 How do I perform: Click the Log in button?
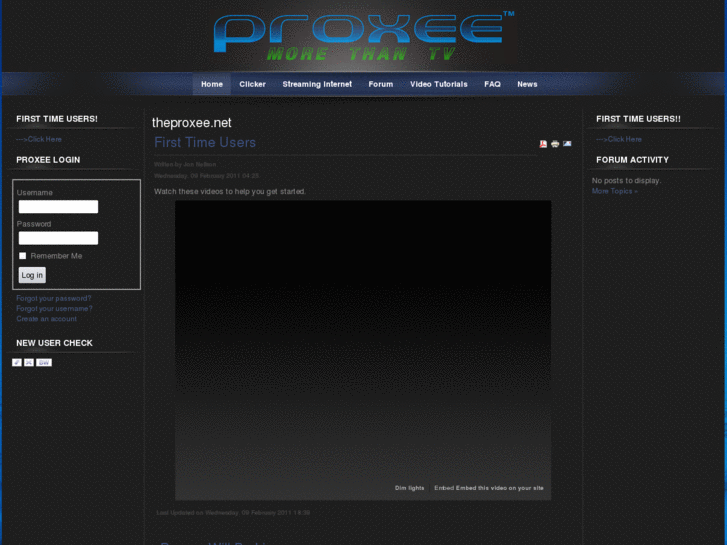(x=32, y=275)
